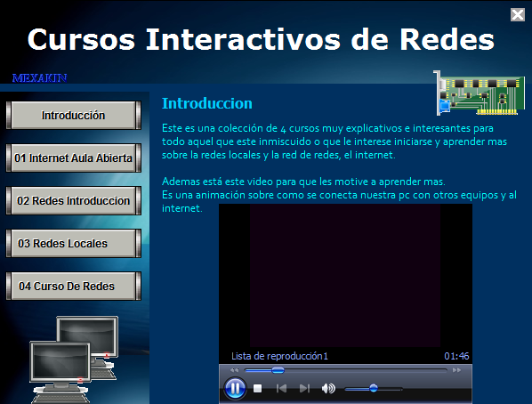Click the two computers illustration

(x=74, y=360)
